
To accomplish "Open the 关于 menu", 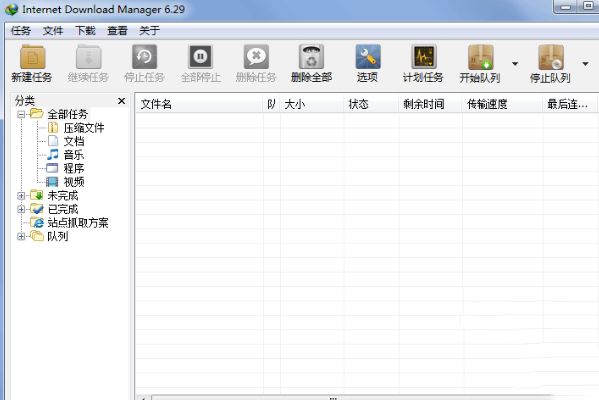I will [x=149, y=31].
